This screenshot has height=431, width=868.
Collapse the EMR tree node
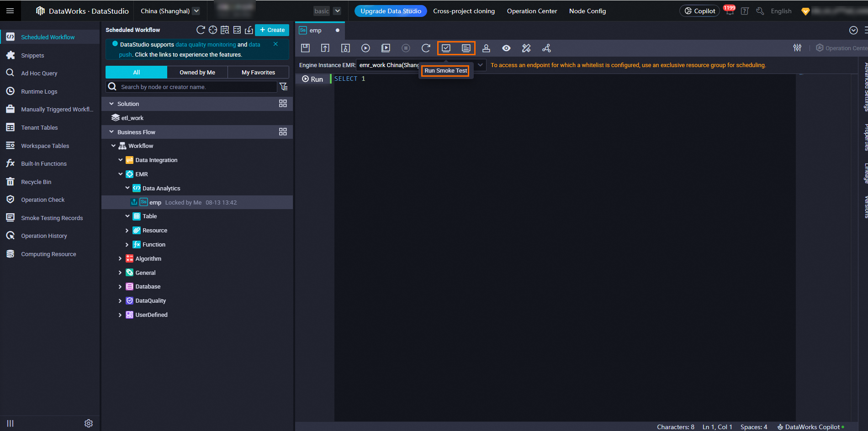(x=121, y=174)
